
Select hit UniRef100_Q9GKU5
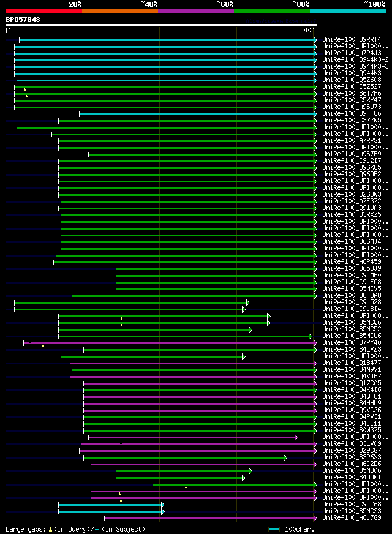click(x=352, y=168)
